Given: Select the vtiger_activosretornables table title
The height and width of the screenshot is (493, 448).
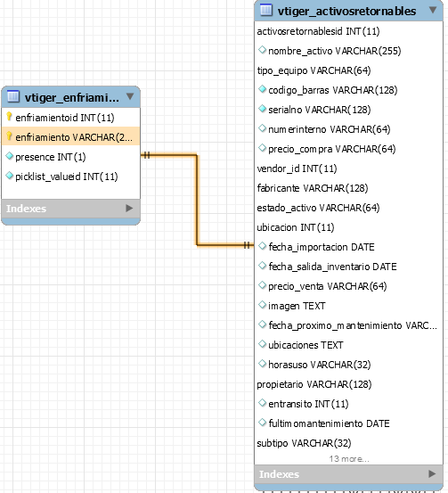Looking at the screenshot, I should pos(346,11).
